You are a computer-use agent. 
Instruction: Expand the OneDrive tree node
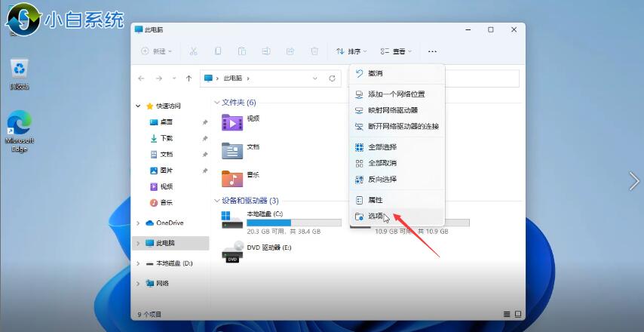(138, 223)
